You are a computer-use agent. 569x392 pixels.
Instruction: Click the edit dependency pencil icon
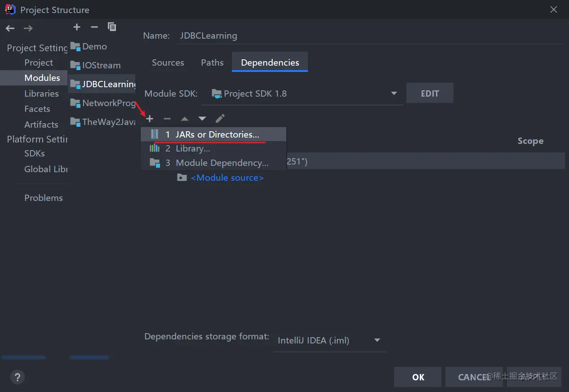[x=220, y=119]
